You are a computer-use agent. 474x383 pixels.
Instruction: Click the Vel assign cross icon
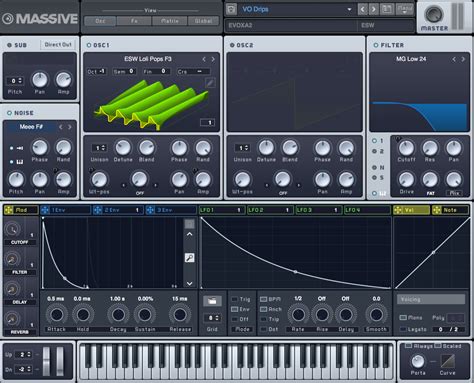click(x=397, y=210)
